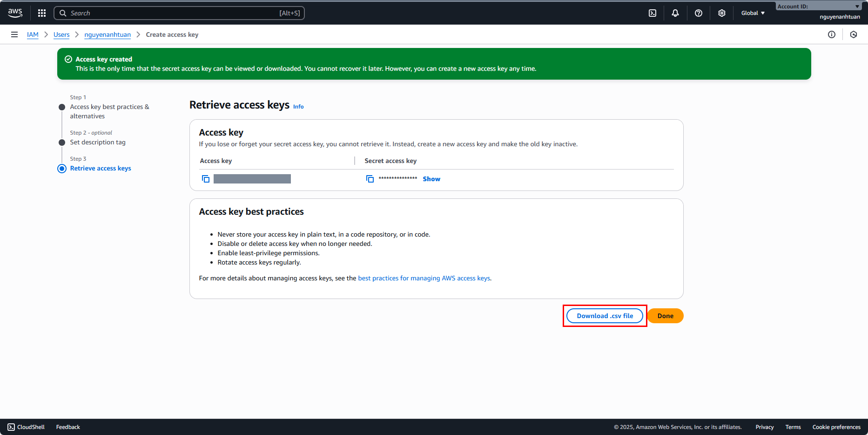Go to IAM breadcrumb

point(33,34)
